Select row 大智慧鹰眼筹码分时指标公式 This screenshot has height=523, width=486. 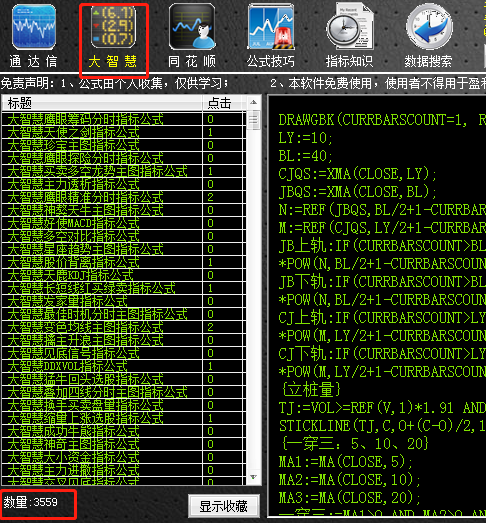(123, 119)
